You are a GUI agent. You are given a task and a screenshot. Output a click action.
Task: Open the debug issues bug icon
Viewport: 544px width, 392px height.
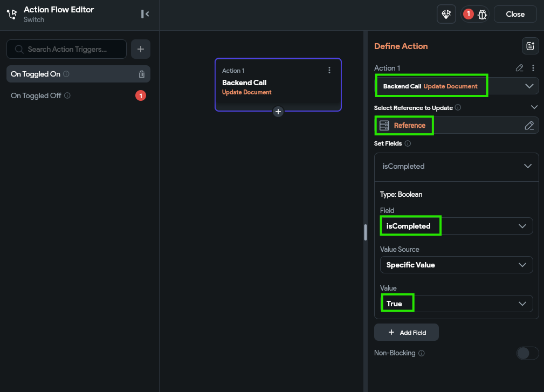click(x=482, y=15)
